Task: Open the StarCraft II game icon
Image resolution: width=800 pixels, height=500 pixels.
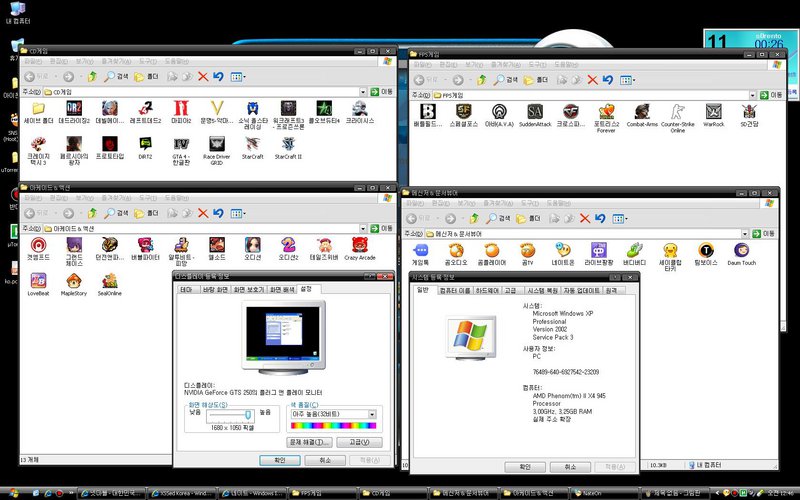Action: click(287, 143)
